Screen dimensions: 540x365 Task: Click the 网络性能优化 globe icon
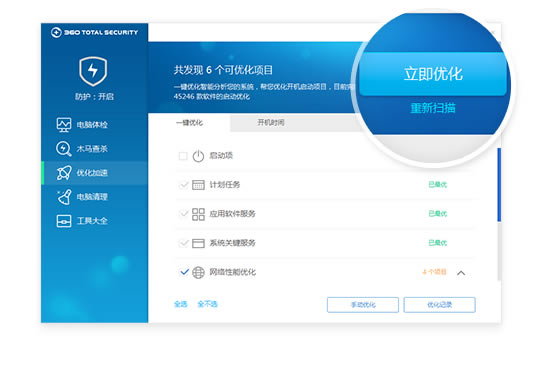198,272
